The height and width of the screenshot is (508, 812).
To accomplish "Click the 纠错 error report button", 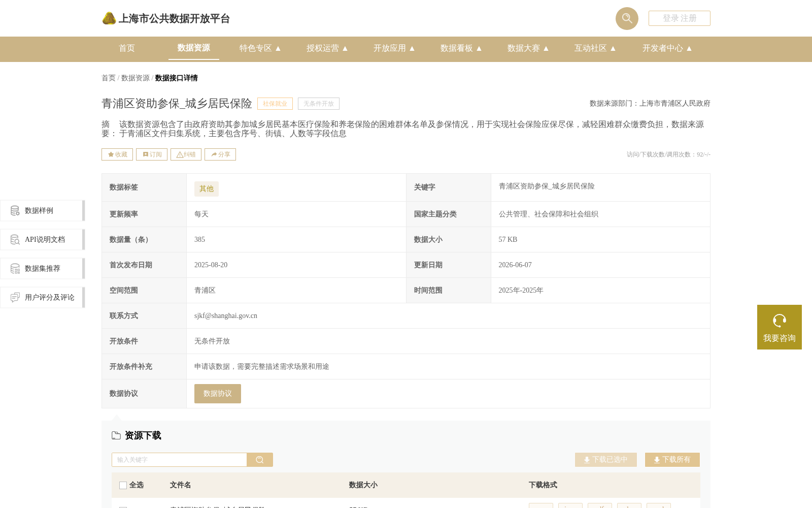I will point(186,154).
